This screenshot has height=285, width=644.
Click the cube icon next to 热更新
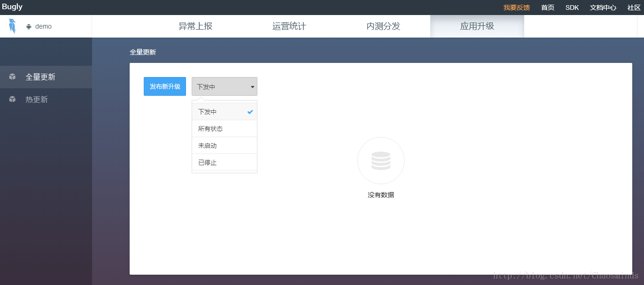pos(13,100)
